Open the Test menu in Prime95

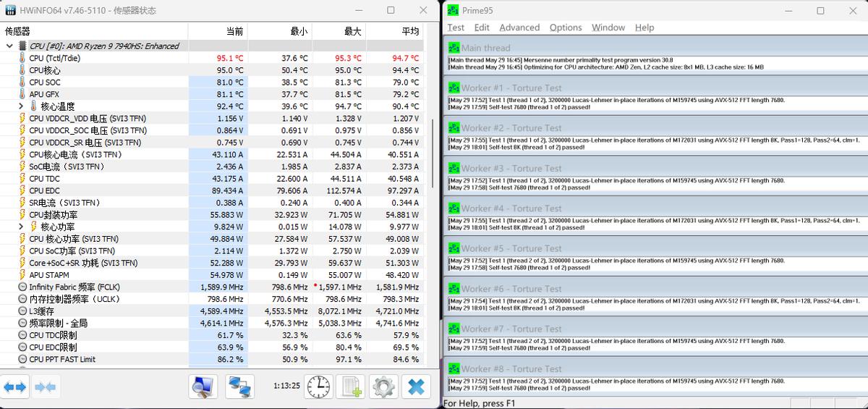(456, 28)
